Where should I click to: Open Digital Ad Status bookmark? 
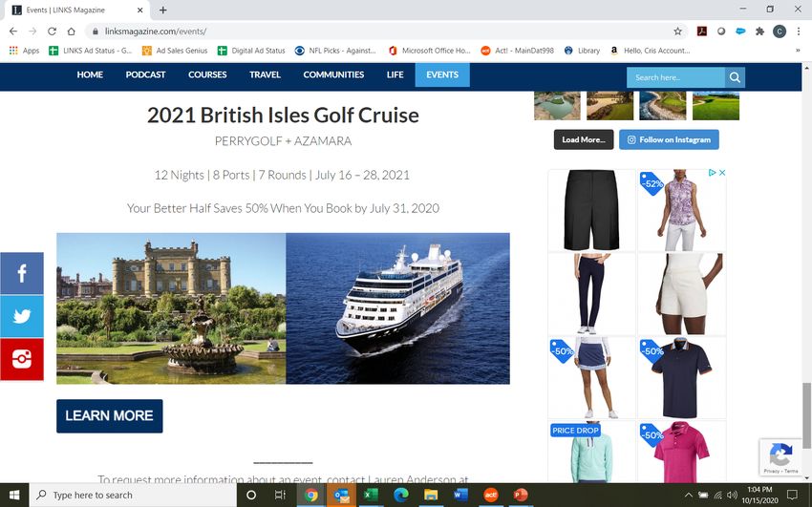click(x=251, y=51)
